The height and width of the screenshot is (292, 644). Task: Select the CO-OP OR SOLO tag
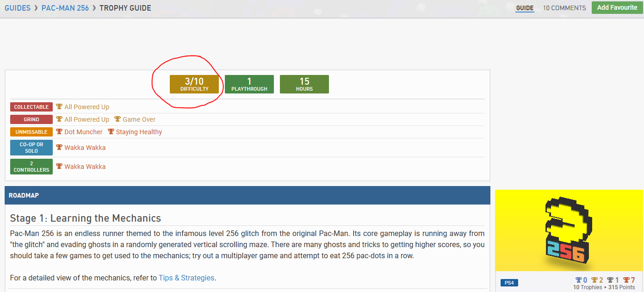(31, 148)
